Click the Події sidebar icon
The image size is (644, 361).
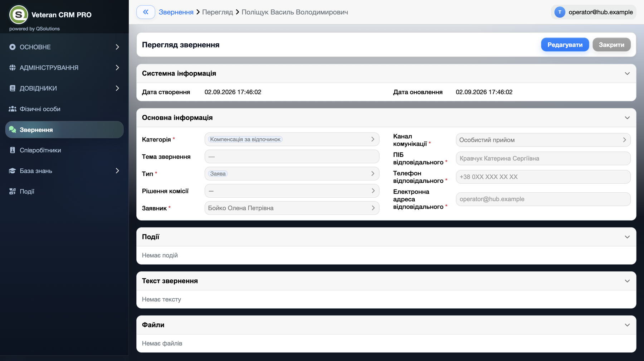click(13, 191)
